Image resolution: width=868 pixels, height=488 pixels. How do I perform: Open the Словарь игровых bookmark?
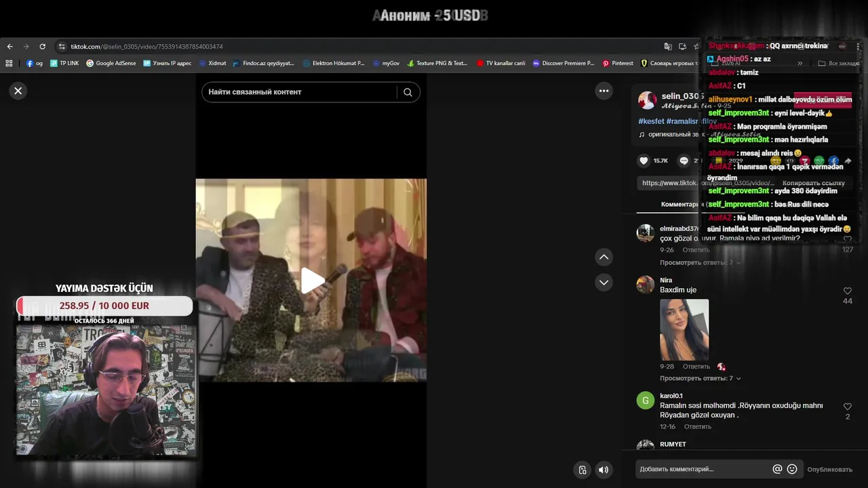click(x=670, y=63)
